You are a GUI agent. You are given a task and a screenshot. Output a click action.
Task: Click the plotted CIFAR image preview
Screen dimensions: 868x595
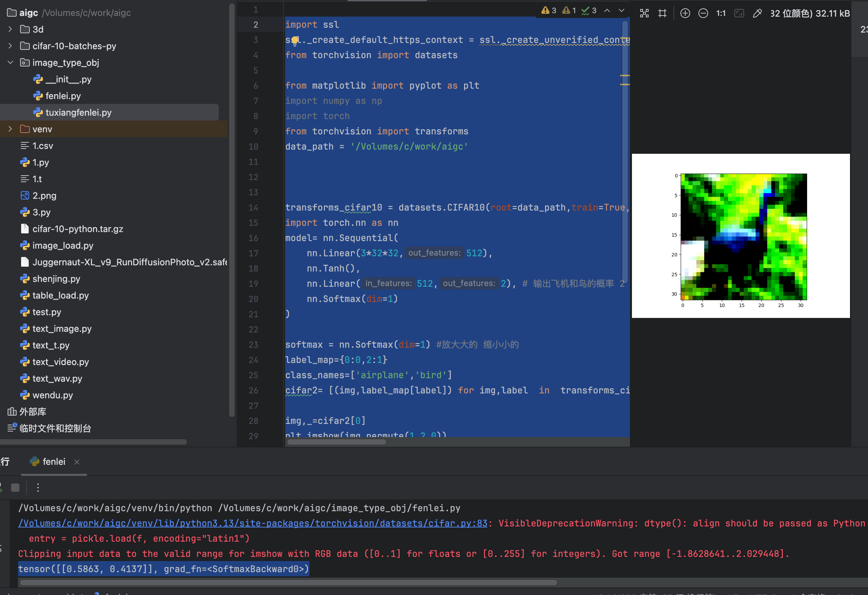pyautogui.click(x=743, y=236)
